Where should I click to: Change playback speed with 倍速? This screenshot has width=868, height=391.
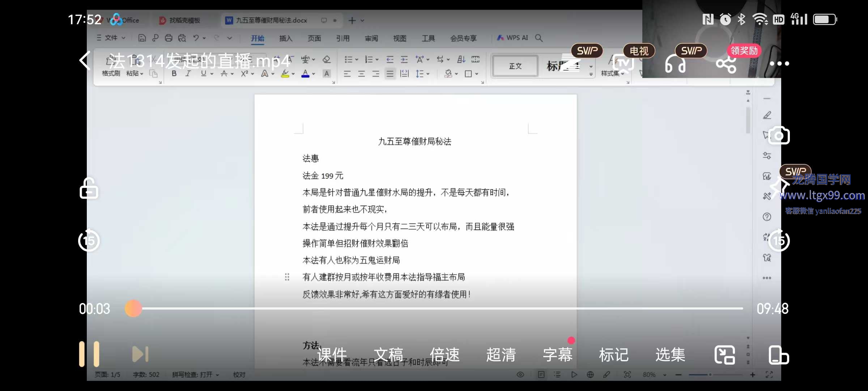pos(445,354)
